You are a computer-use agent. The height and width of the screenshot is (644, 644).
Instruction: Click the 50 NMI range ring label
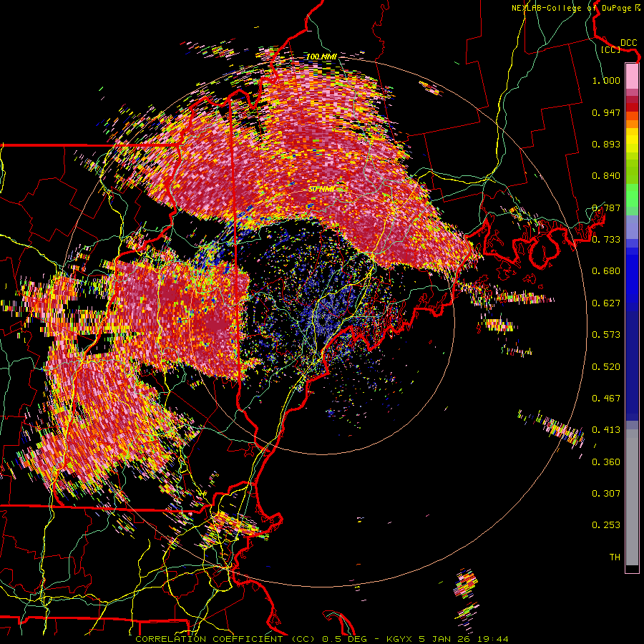coord(321,190)
